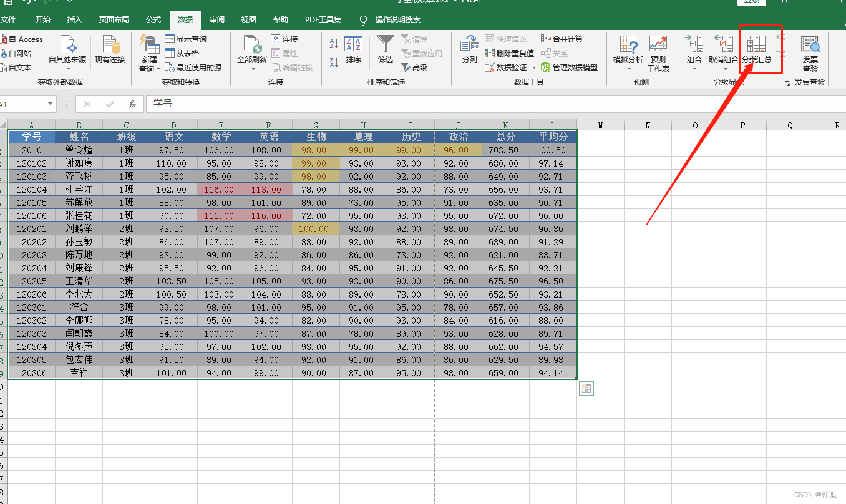Viewport: 846px width, 504px height.
Task: Click the formula bar containing 学号
Action: pyautogui.click(x=496, y=104)
